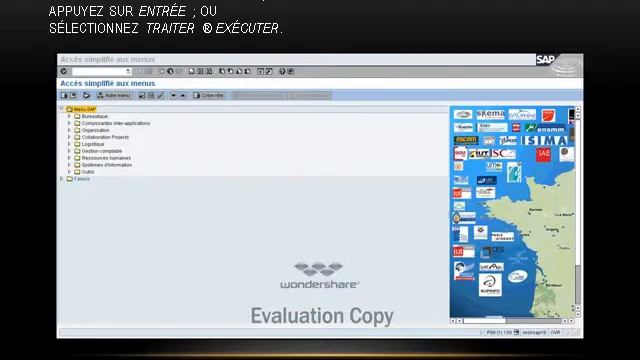Expand the Bureautique folder arrow

tap(69, 116)
